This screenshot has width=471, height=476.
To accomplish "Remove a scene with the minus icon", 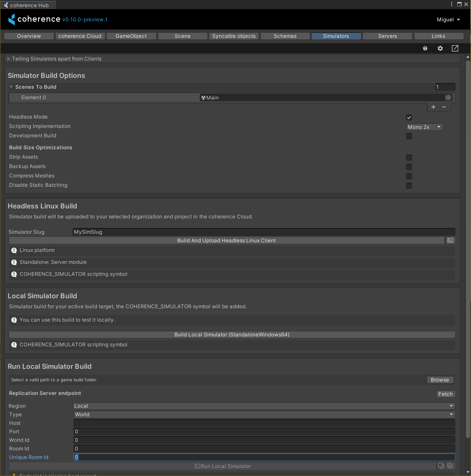I will coord(444,107).
